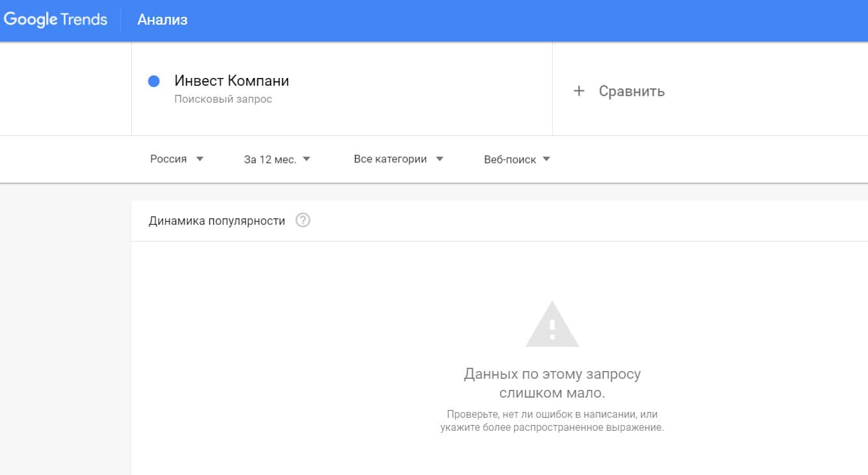Viewport: 868px width, 475px height.
Task: Click the help question mark icon
Action: tap(302, 220)
